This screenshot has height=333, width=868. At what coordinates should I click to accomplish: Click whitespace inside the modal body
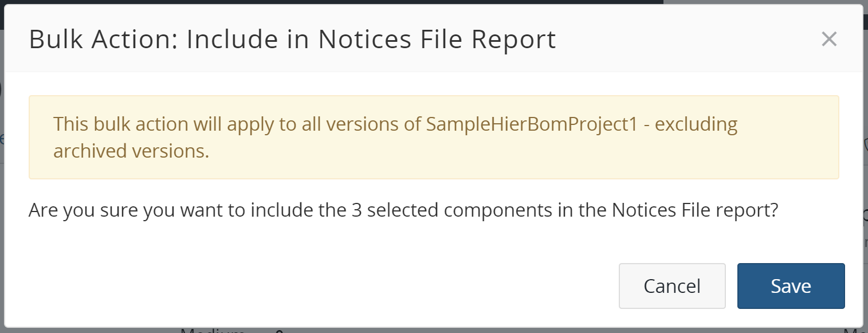point(401,241)
